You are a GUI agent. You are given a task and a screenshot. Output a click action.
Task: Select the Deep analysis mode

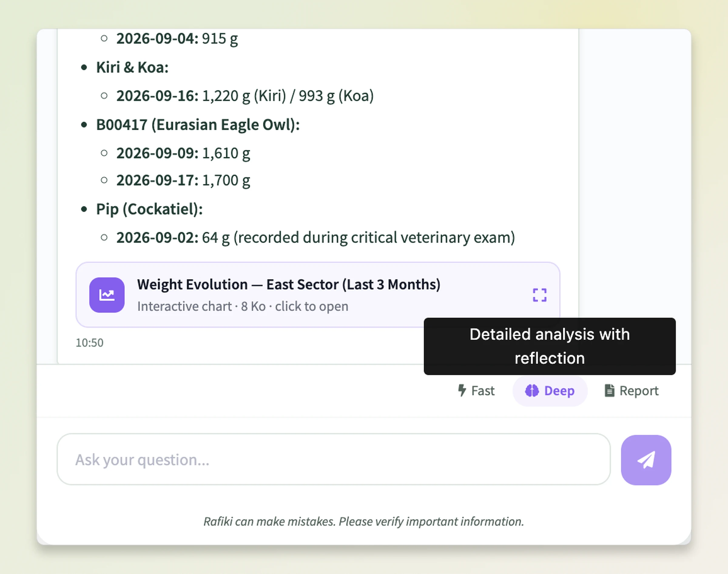[x=550, y=390]
